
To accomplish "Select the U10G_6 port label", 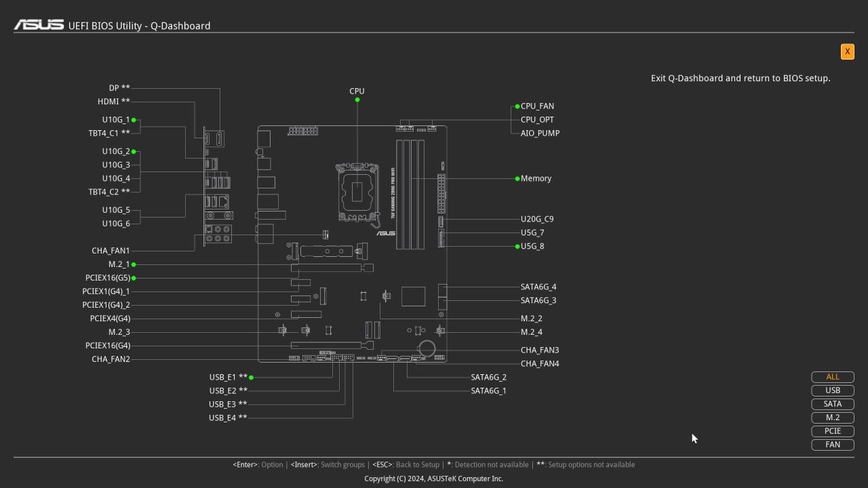I will point(116,224).
